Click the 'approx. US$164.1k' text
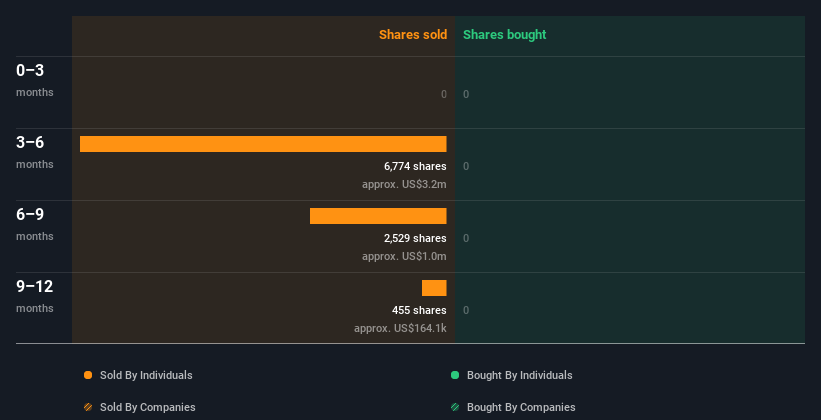This screenshot has width=821, height=420. point(400,328)
